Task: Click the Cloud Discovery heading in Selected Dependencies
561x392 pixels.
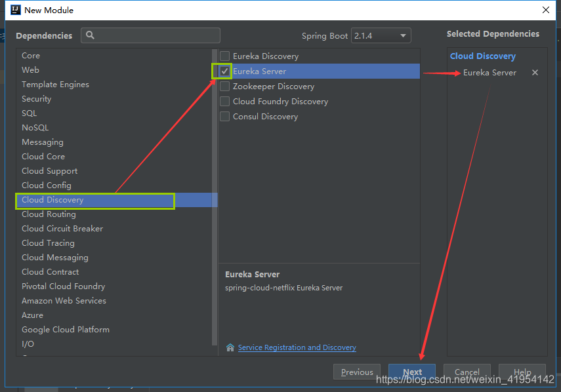Action: 483,56
